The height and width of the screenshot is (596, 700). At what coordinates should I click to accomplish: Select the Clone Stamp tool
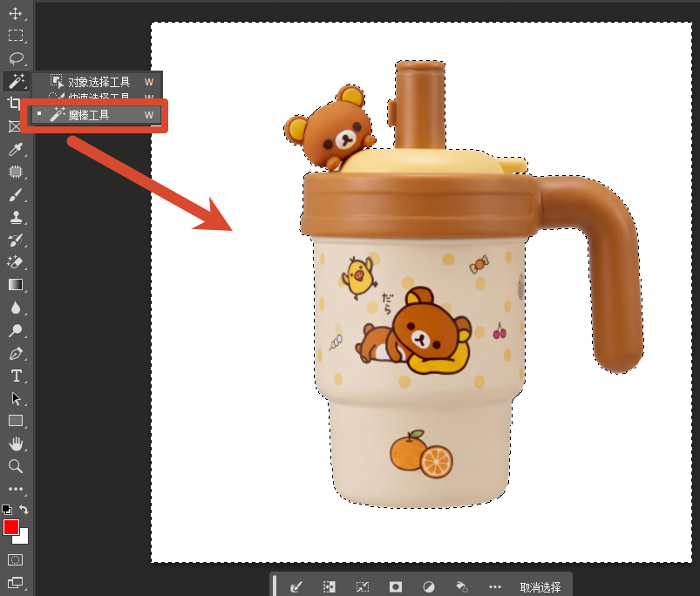tap(16, 218)
